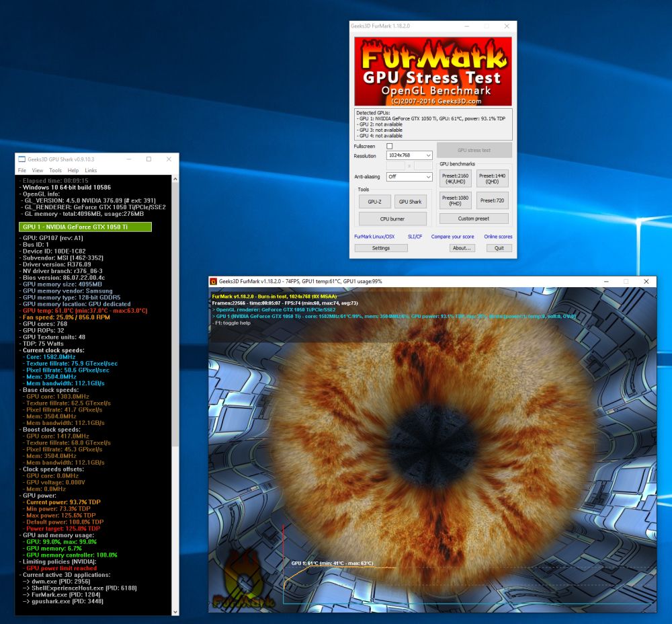Run the Preset:1440 (QHD) benchmark
The width and height of the screenshot is (672, 624).
pos(492,178)
